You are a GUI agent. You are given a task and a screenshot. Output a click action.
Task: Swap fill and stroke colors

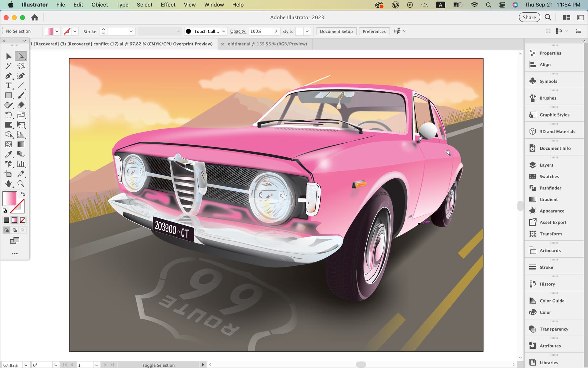pos(23,194)
